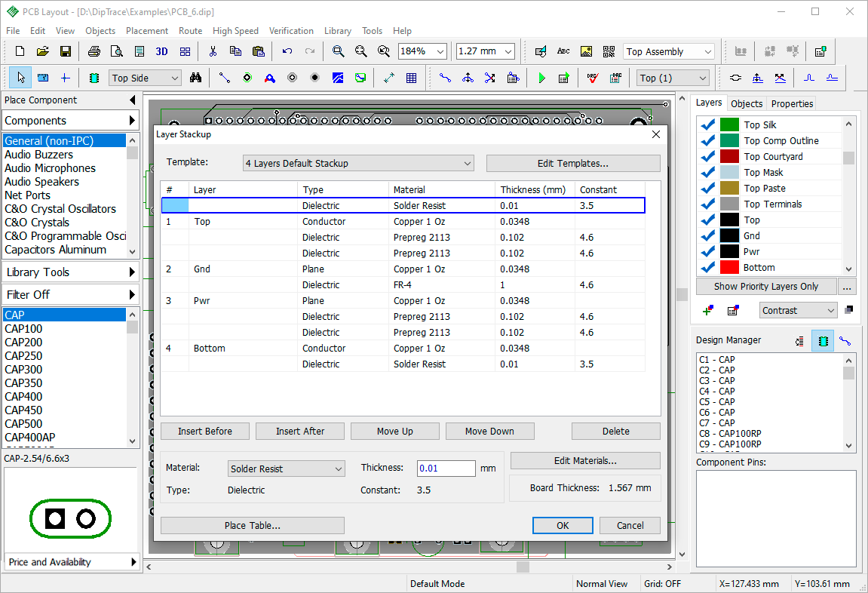
Task: Click the Insert Before button
Action: pos(205,432)
